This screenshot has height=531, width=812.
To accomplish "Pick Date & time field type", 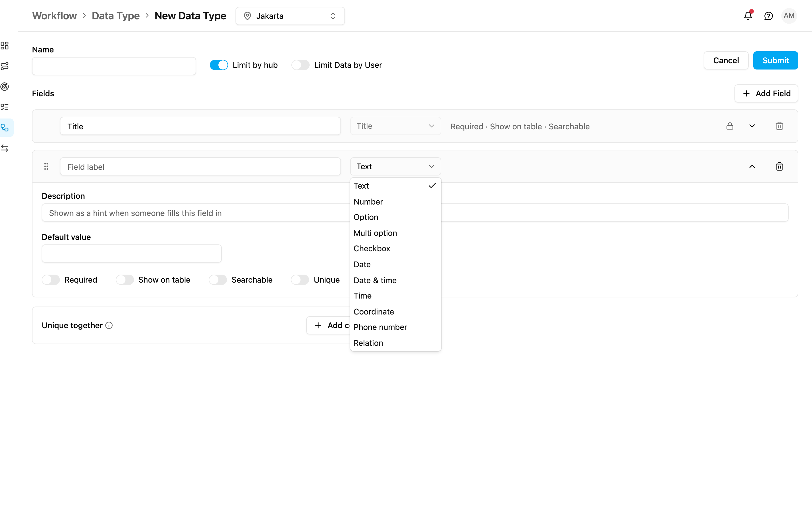I will (395, 280).
